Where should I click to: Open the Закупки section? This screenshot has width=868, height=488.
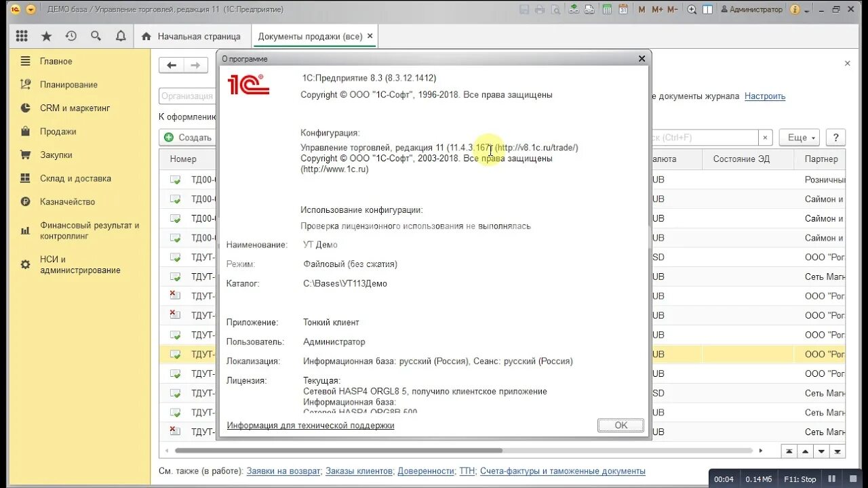click(x=56, y=155)
